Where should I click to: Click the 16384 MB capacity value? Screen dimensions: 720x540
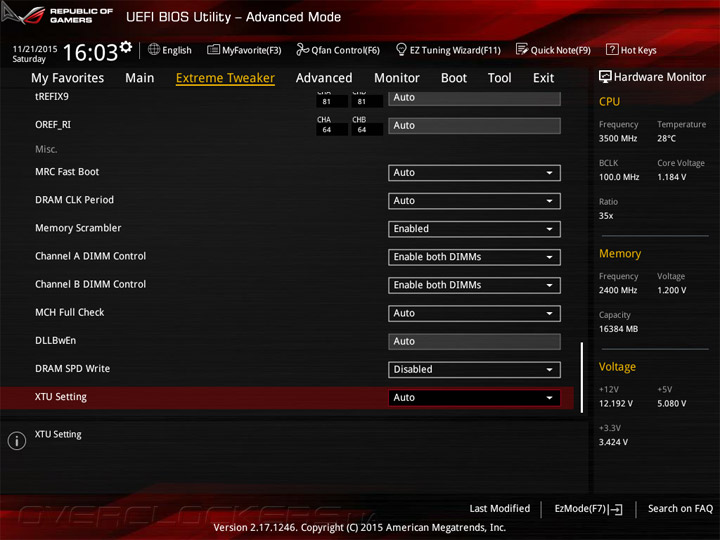point(618,329)
